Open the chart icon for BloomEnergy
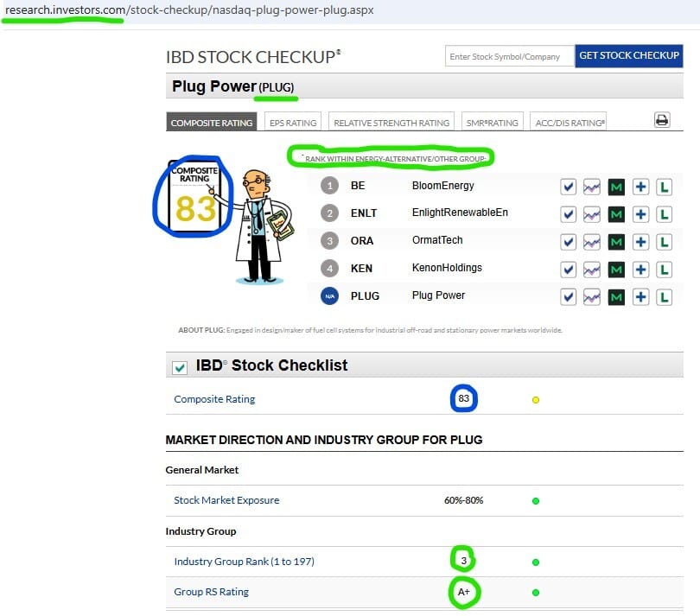Image resolution: width=700 pixels, height=616 pixels. tap(591, 187)
